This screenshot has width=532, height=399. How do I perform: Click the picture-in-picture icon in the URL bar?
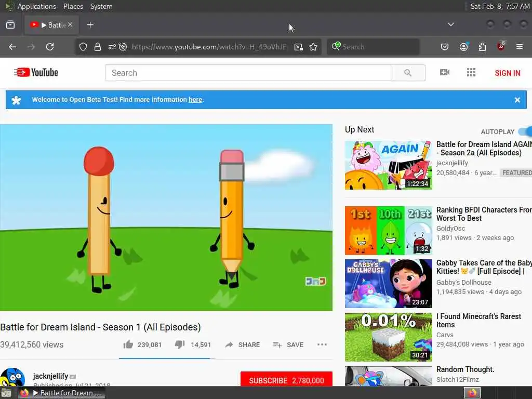click(299, 47)
